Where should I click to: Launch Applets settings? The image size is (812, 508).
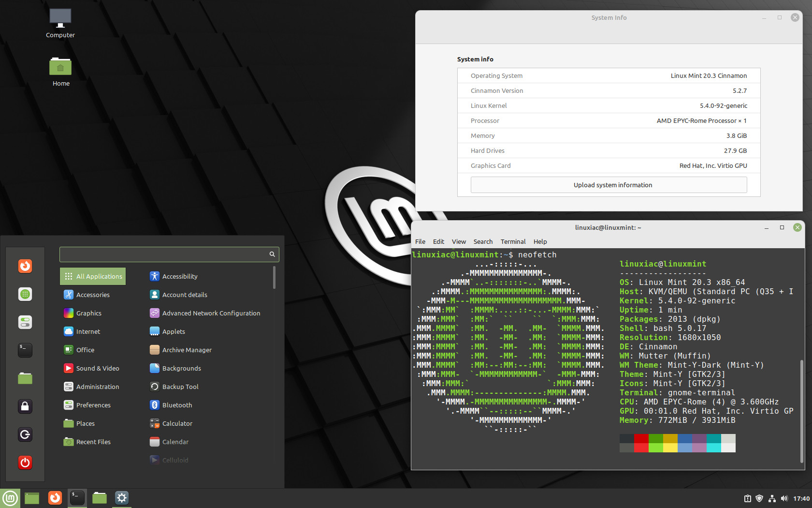tap(167, 331)
